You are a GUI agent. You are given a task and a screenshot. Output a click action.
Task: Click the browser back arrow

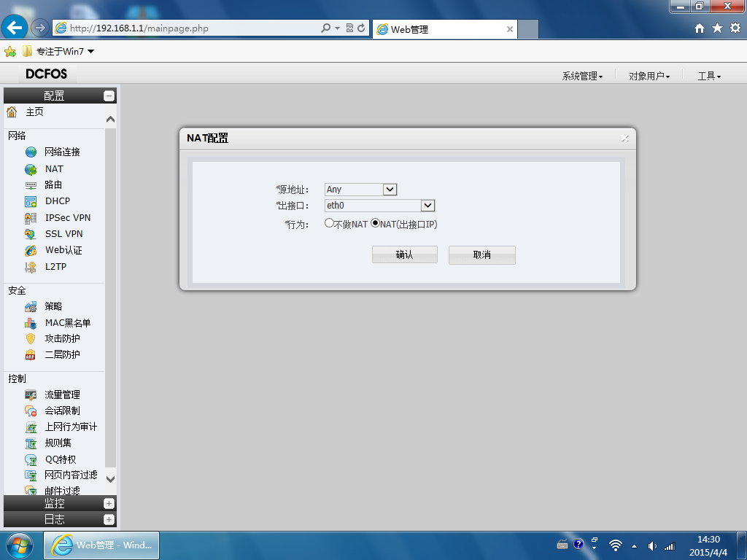(15, 28)
